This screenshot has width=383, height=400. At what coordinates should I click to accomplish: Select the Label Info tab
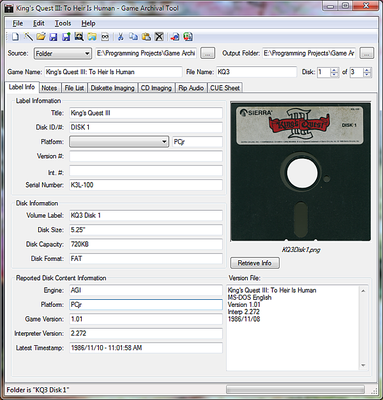22,87
